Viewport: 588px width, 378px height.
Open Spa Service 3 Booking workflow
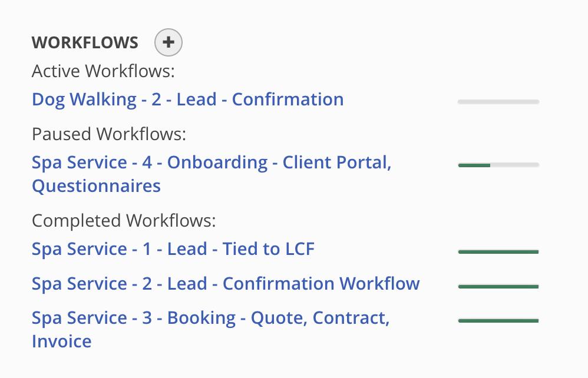pos(210,318)
